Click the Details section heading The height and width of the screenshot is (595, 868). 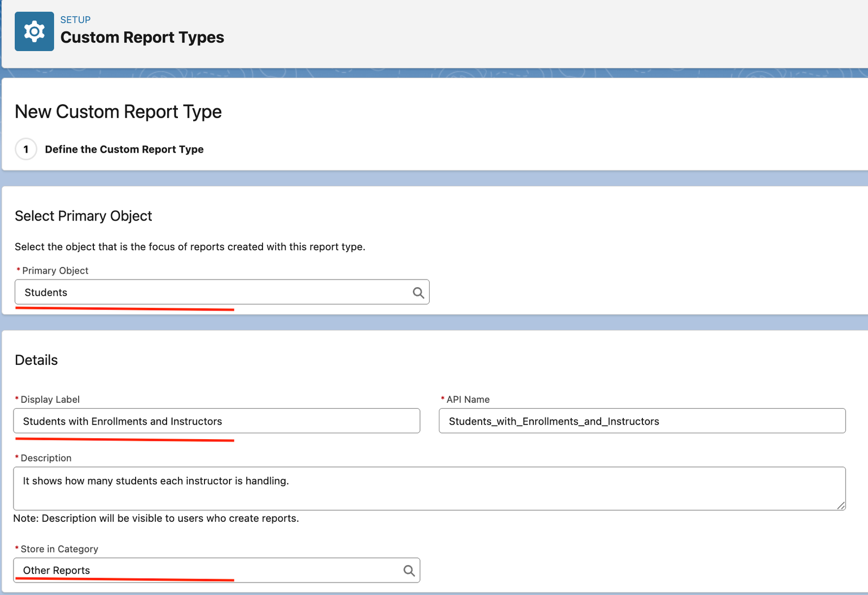[x=36, y=360]
